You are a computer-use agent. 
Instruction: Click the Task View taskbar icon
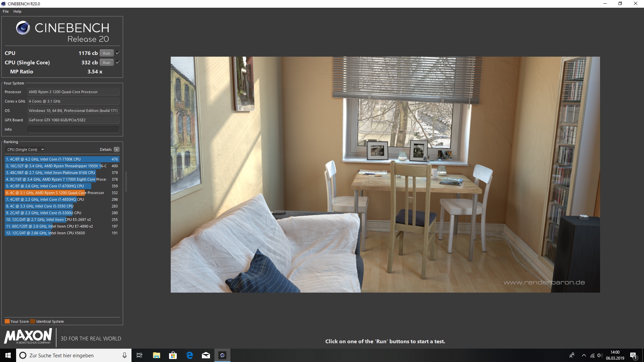tap(140, 355)
